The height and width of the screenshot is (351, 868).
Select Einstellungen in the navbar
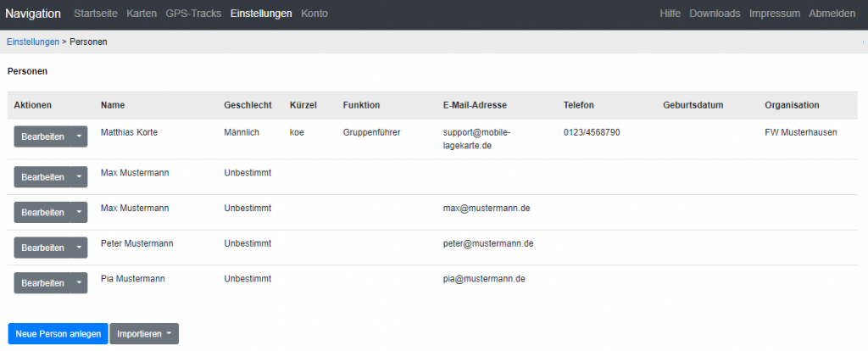(x=261, y=14)
